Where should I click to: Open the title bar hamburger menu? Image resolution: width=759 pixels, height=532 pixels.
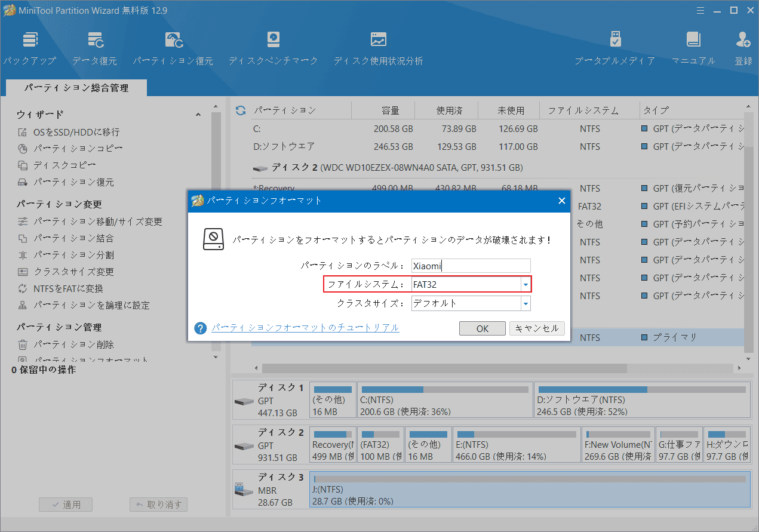coord(702,10)
